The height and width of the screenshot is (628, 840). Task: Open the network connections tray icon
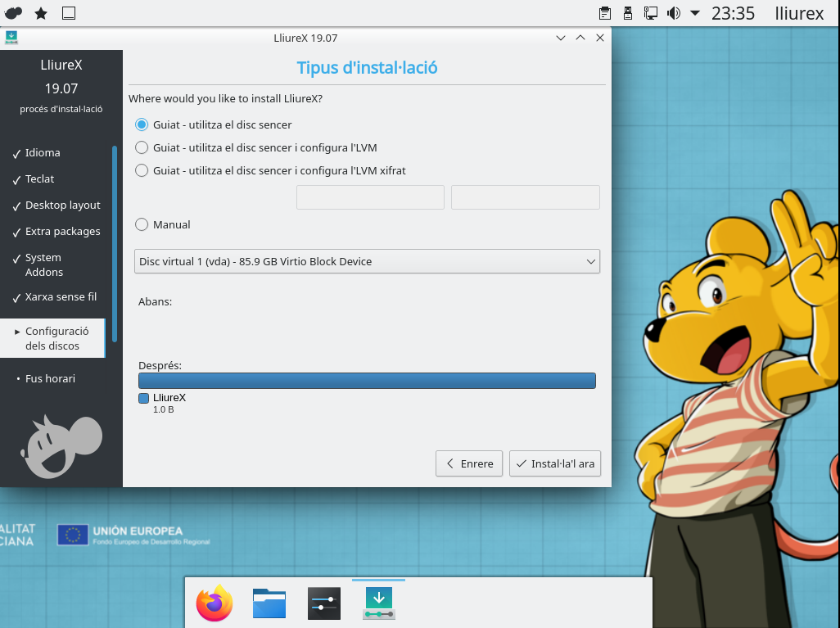(651, 13)
